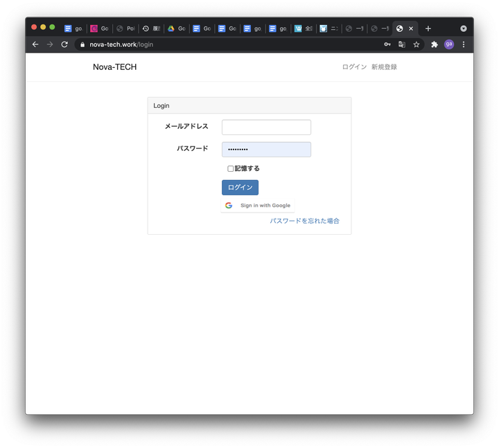
Task: Tick the 記憶する checkbox
Action: click(230, 169)
